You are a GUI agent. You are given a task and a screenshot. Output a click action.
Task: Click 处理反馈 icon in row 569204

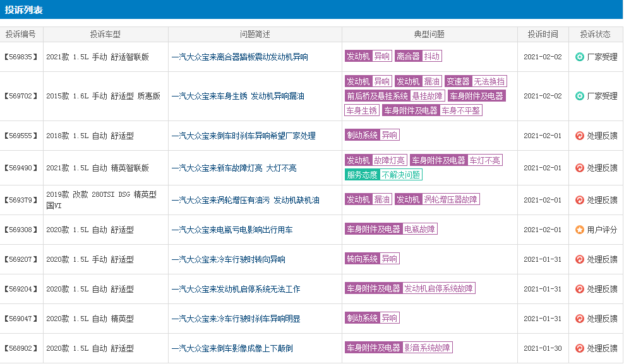point(579,289)
